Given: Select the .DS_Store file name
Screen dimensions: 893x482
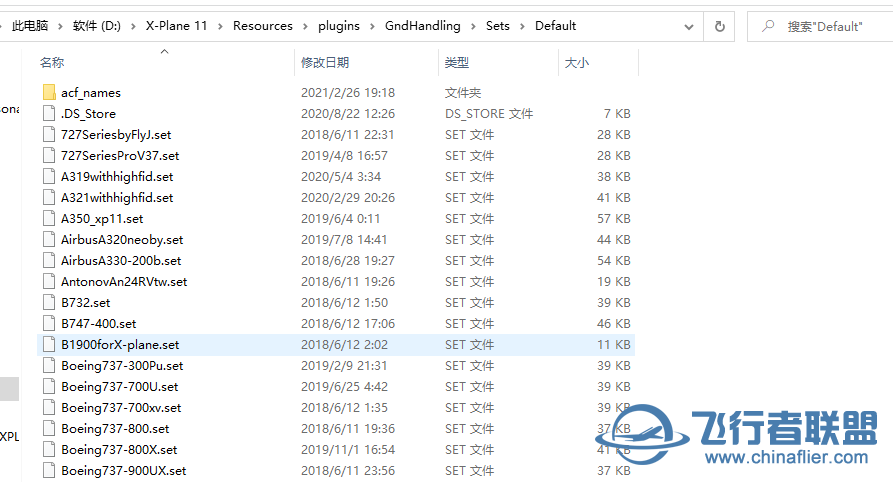Looking at the screenshot, I should pos(88,113).
